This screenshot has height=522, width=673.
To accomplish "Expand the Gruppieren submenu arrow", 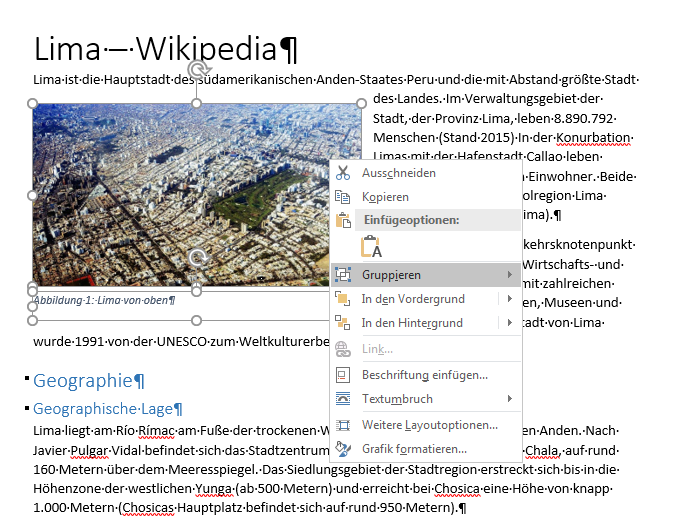I will (x=509, y=274).
